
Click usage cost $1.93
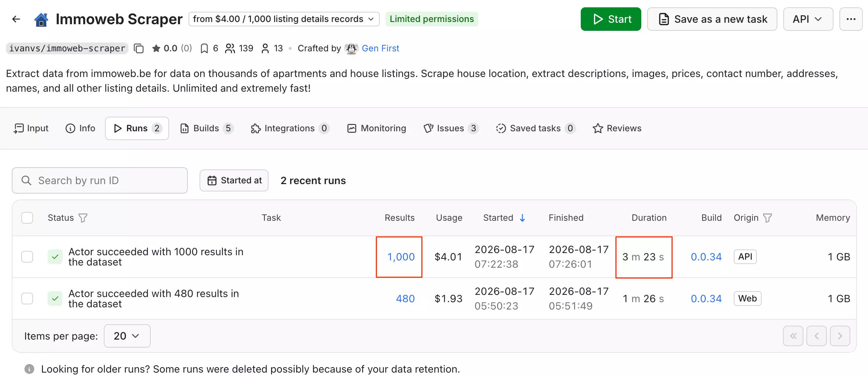tap(448, 299)
